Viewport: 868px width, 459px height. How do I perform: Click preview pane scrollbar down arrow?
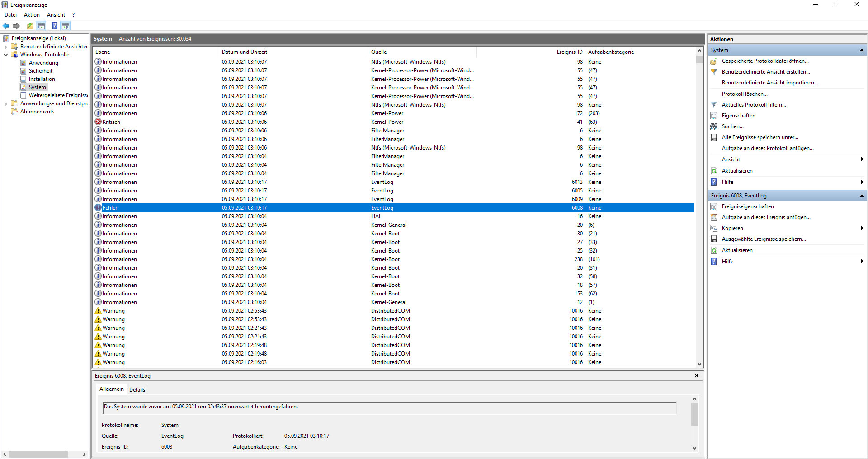point(695,448)
